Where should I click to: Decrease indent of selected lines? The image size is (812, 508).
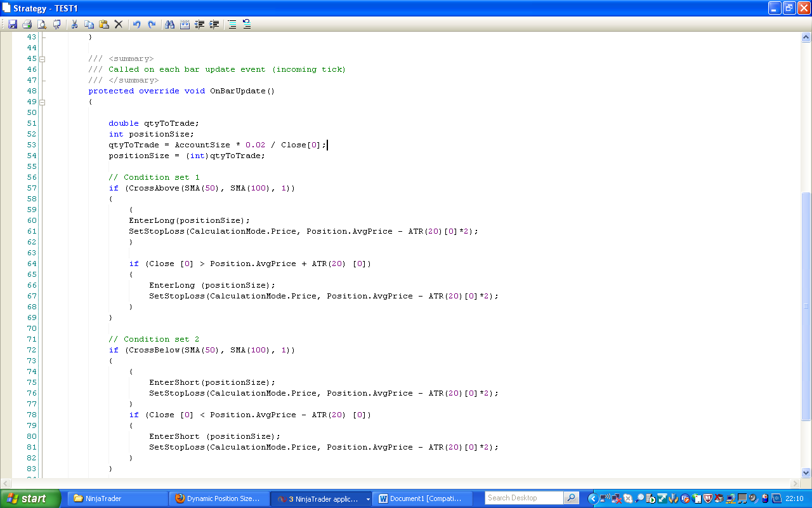199,24
